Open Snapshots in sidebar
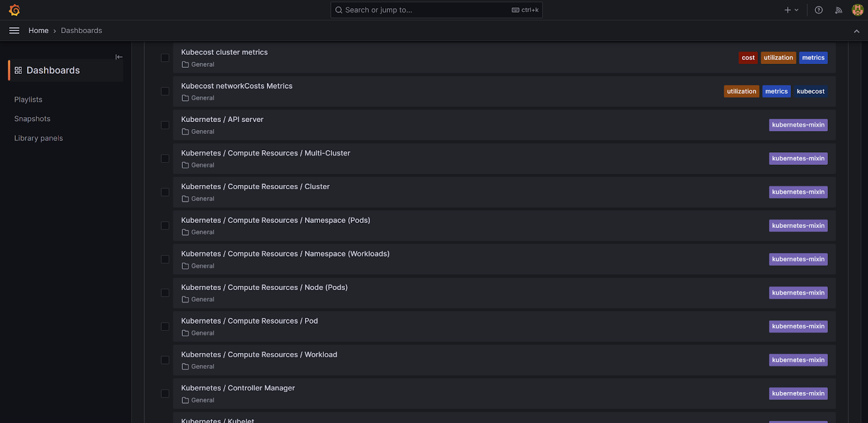Screen dimensions: 868x423 (x=32, y=119)
